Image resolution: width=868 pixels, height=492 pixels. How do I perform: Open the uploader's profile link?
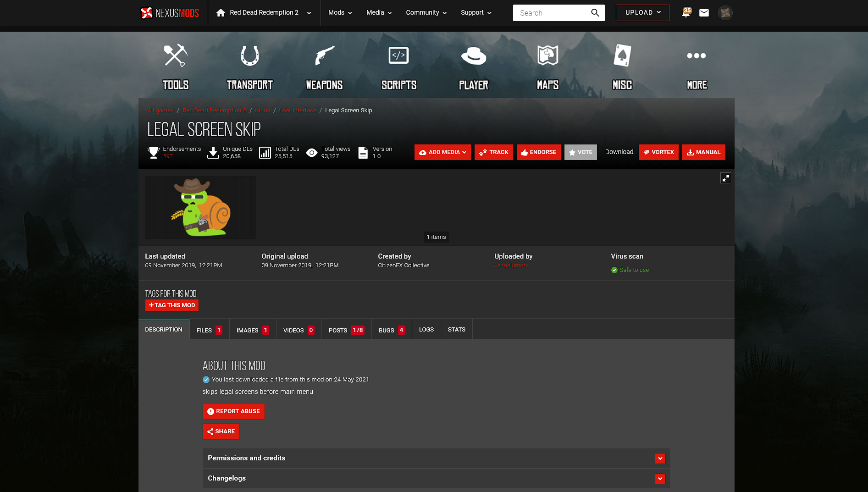pyautogui.click(x=511, y=265)
